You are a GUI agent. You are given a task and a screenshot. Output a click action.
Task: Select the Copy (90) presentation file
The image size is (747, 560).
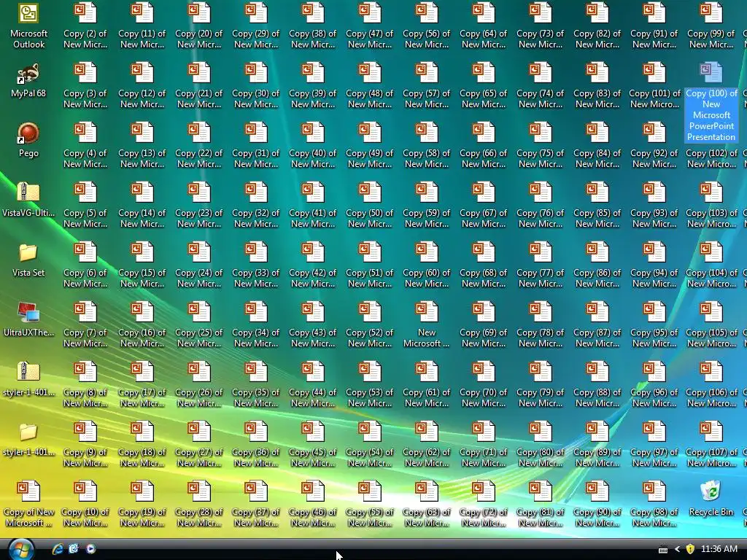coord(597,505)
